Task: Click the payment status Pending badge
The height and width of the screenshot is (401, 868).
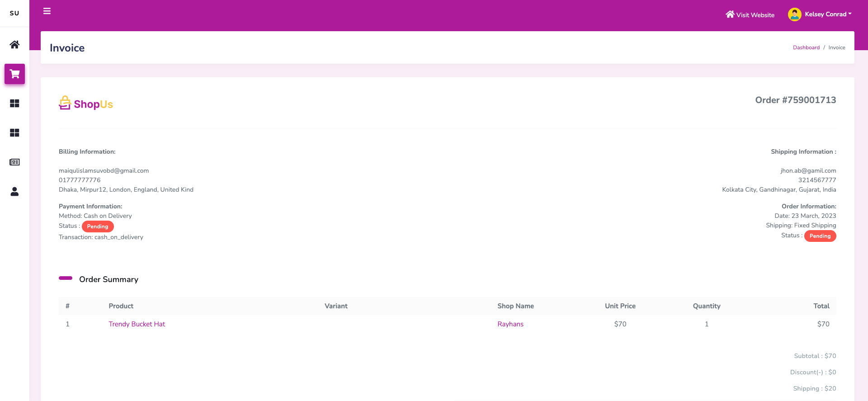Action: point(98,226)
